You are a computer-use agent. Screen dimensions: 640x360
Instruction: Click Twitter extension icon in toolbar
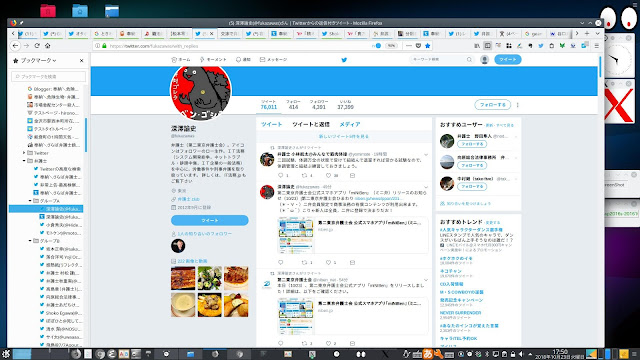541,46
